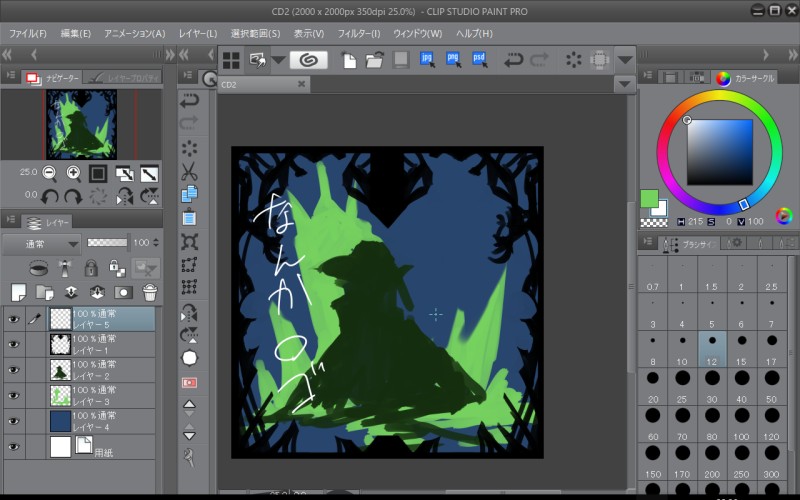Open the CLIP STUDIO launcher icon
The image size is (800, 500).
[308, 60]
